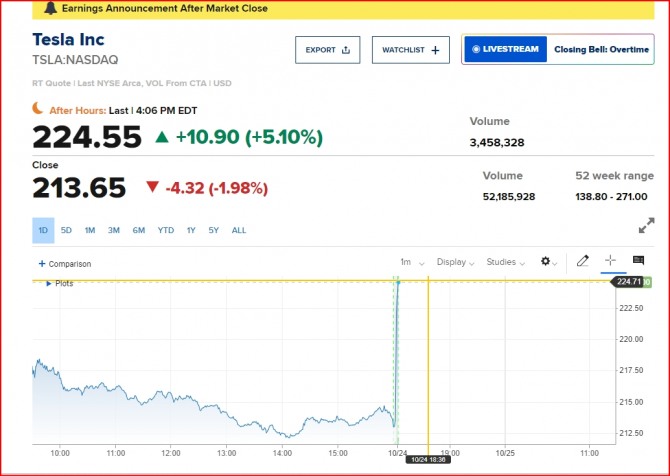Open chart settings gear icon
The width and height of the screenshot is (670, 476).
[548, 262]
